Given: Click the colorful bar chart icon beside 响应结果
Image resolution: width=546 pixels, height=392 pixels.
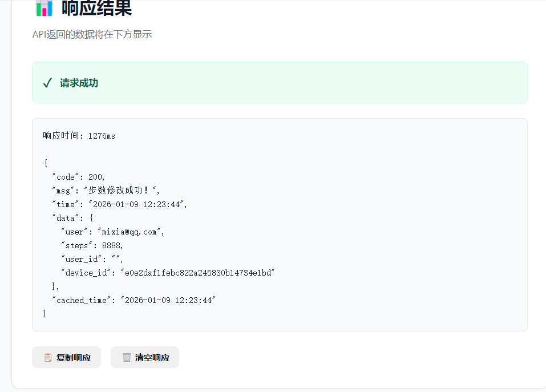Looking at the screenshot, I should click(x=44, y=8).
